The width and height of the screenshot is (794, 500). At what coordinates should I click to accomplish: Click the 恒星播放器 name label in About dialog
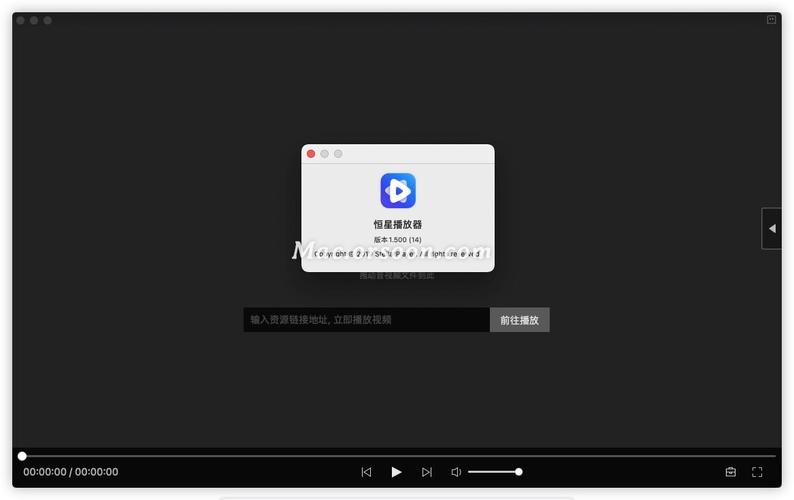397,224
